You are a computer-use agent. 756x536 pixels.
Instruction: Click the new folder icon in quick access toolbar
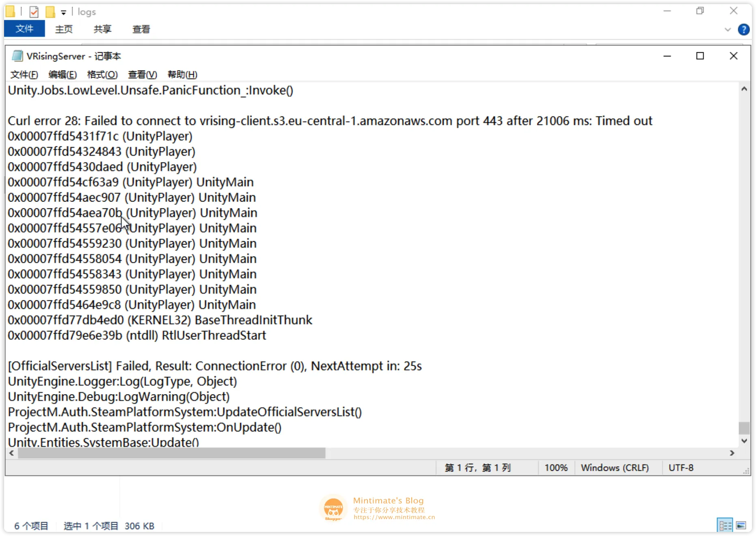50,12
